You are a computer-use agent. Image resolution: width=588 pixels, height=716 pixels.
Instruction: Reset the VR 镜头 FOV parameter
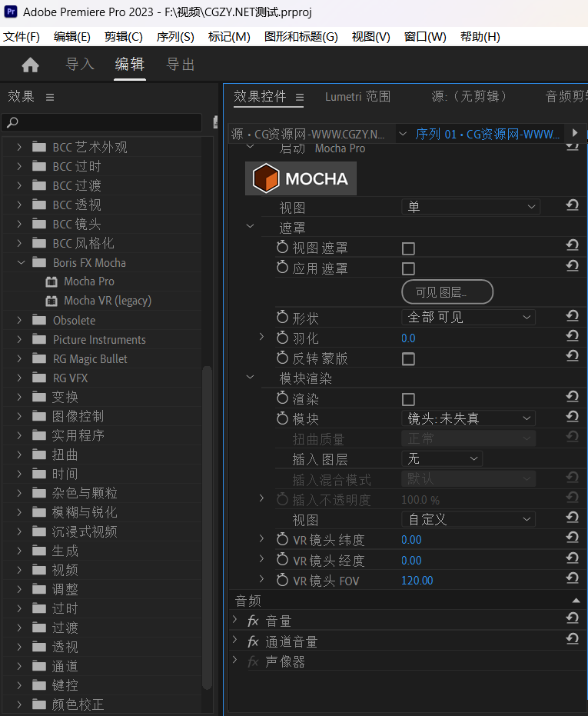[572, 578]
